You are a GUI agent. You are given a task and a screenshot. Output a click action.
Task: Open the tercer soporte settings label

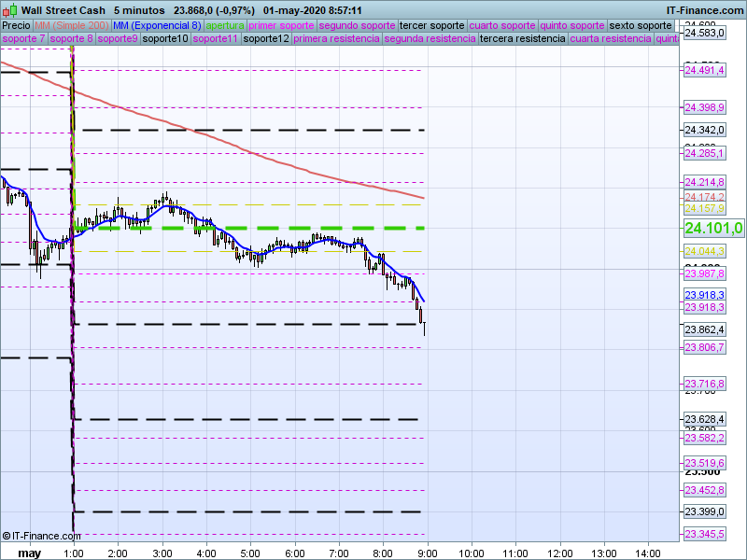pyautogui.click(x=430, y=25)
